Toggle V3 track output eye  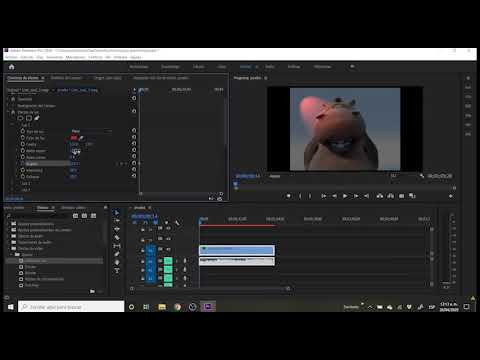[168, 228]
